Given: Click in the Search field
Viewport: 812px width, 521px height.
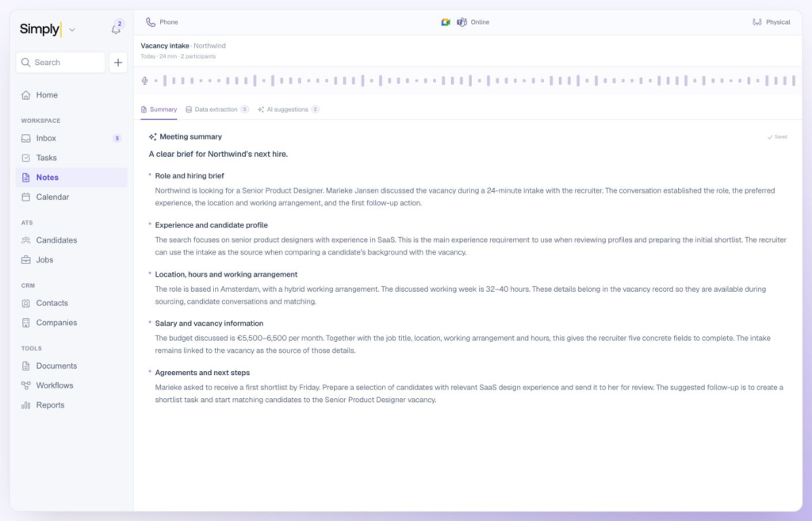Looking at the screenshot, I should click(60, 63).
